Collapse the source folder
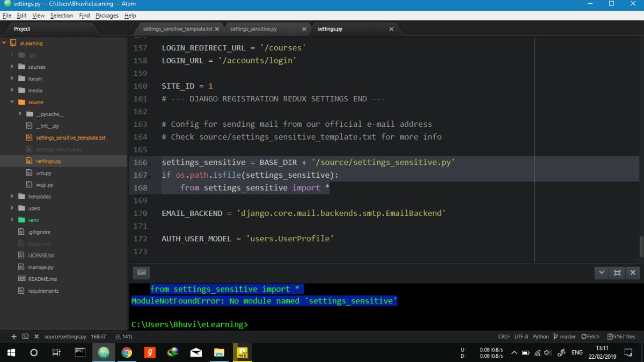 12,102
